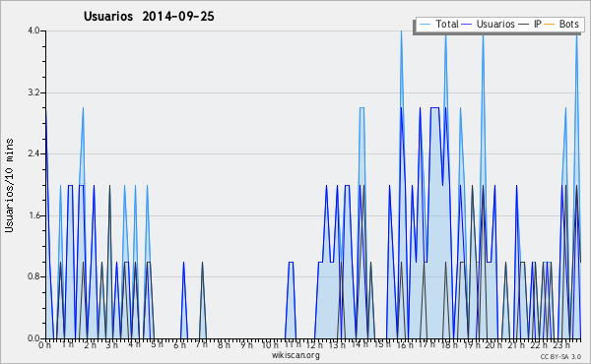Click the chart title Usuarios 2014-09-25

(149, 16)
